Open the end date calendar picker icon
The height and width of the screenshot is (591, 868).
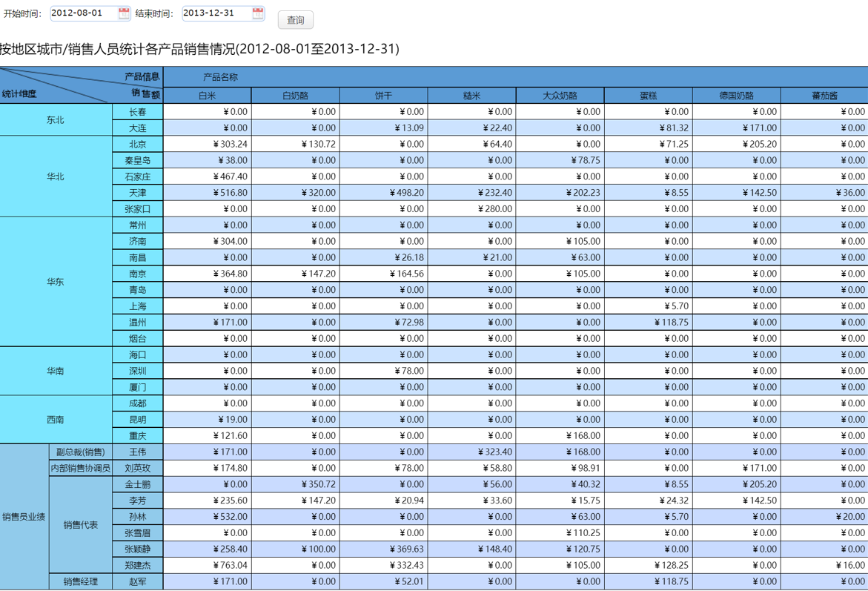(x=257, y=13)
